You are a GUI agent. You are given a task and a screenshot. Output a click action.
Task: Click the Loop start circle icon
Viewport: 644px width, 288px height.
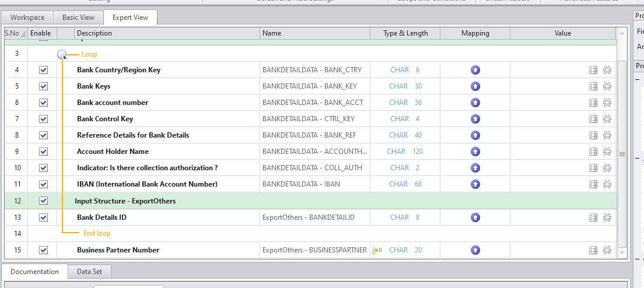click(x=62, y=54)
